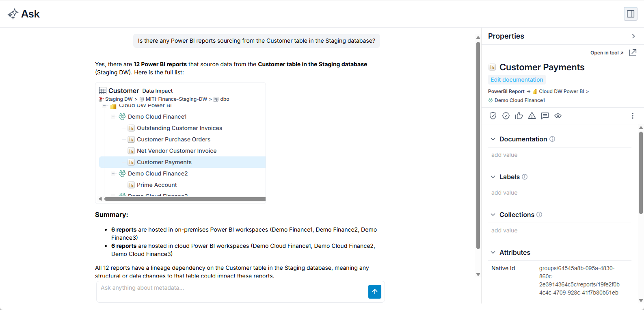Collapse the Collections section
The height and width of the screenshot is (310, 644).
click(x=493, y=215)
